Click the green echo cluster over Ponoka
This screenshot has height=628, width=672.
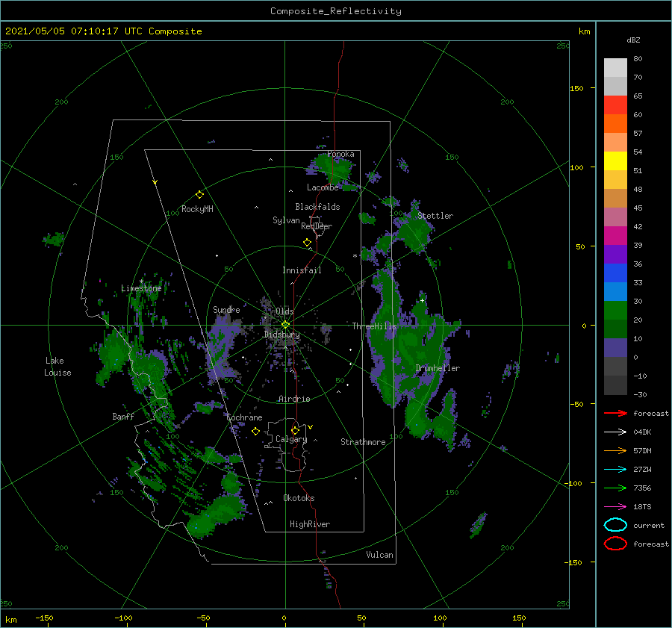(x=332, y=170)
